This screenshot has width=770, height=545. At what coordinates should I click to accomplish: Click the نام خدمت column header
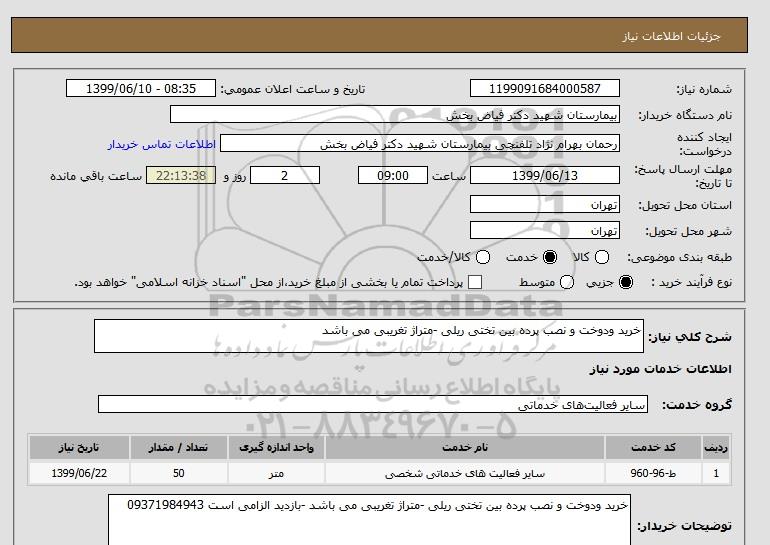click(x=465, y=447)
